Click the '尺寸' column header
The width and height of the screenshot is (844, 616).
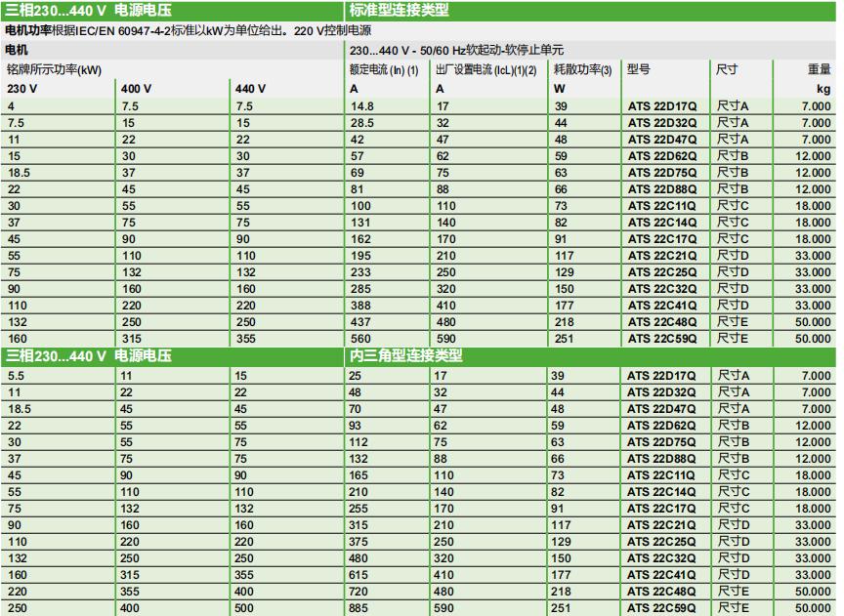tap(727, 69)
